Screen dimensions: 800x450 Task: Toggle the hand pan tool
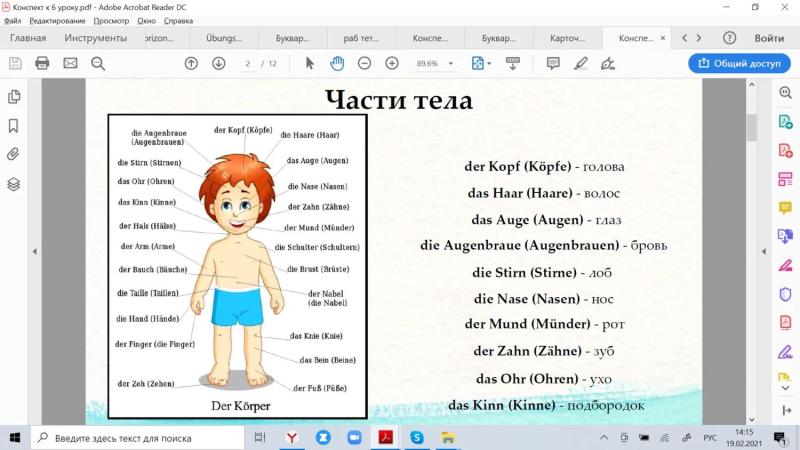tap(337, 63)
